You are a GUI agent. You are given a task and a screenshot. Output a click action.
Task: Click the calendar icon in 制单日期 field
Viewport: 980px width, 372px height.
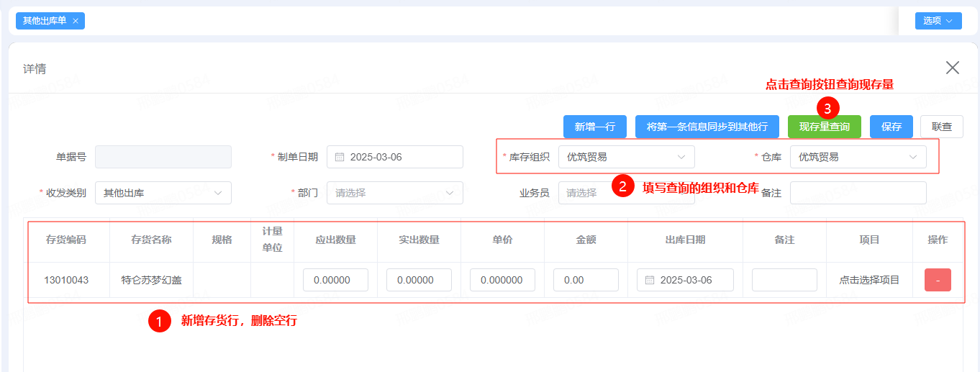point(340,157)
